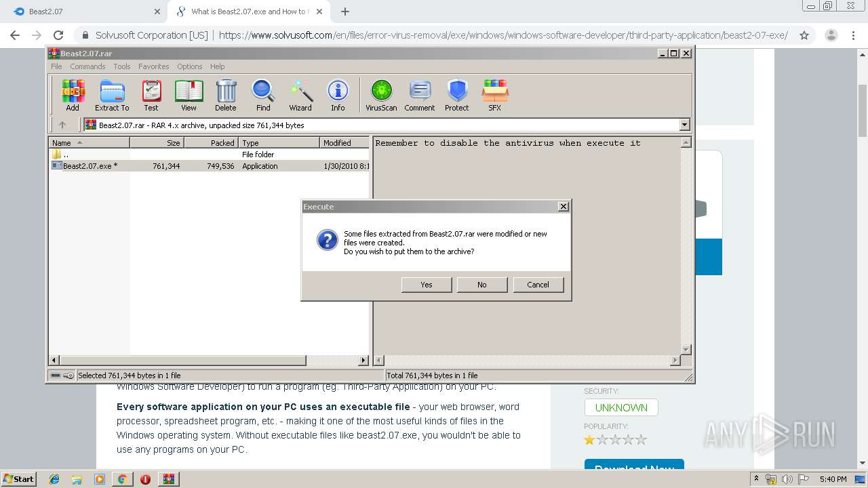The height and width of the screenshot is (488, 868).
Task: Open Chrome from the taskbar
Action: click(122, 479)
